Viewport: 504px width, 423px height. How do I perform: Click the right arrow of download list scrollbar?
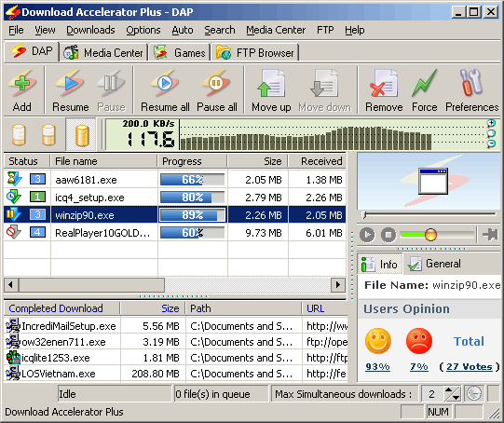338,285
